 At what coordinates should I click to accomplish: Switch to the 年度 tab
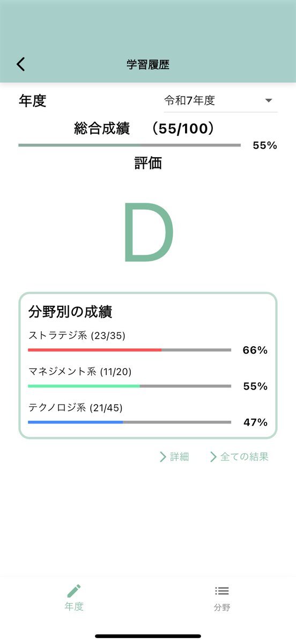pos(74,598)
